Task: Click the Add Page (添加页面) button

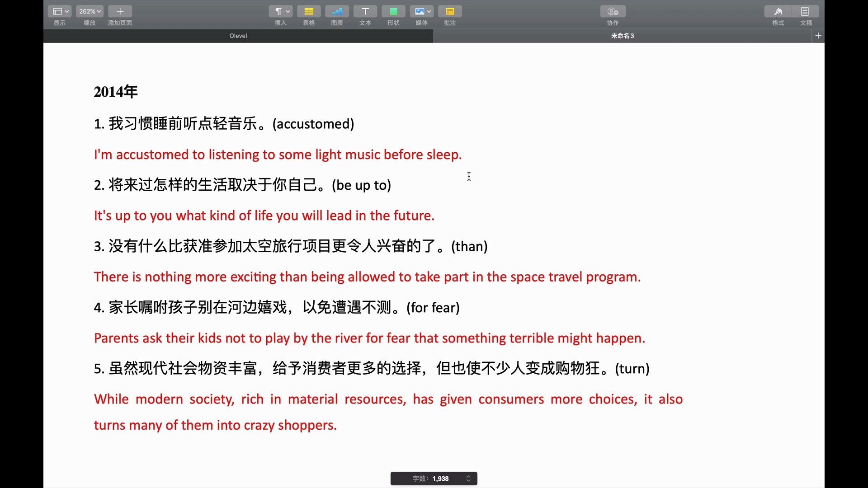Action: [x=120, y=11]
